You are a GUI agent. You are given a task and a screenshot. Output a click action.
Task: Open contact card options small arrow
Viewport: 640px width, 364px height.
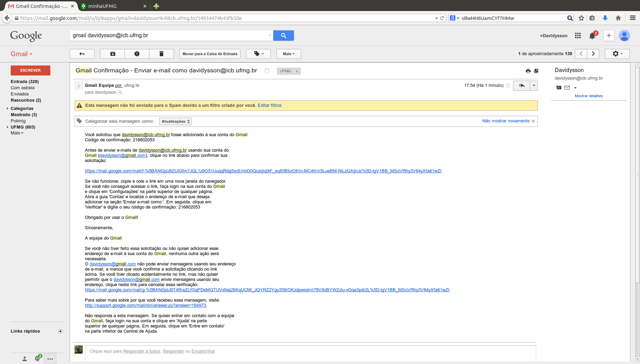(x=575, y=88)
